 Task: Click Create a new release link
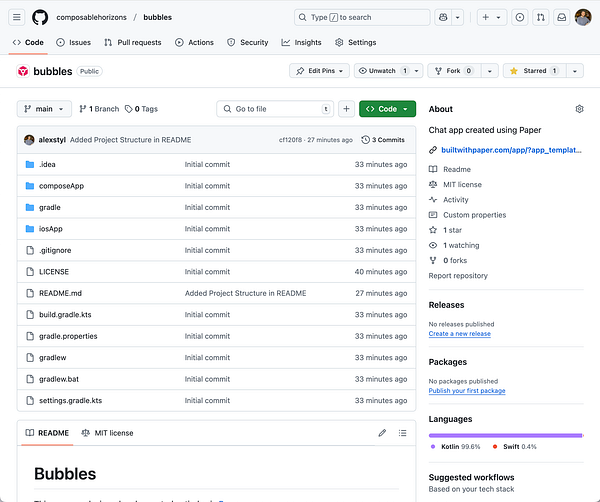(x=460, y=334)
